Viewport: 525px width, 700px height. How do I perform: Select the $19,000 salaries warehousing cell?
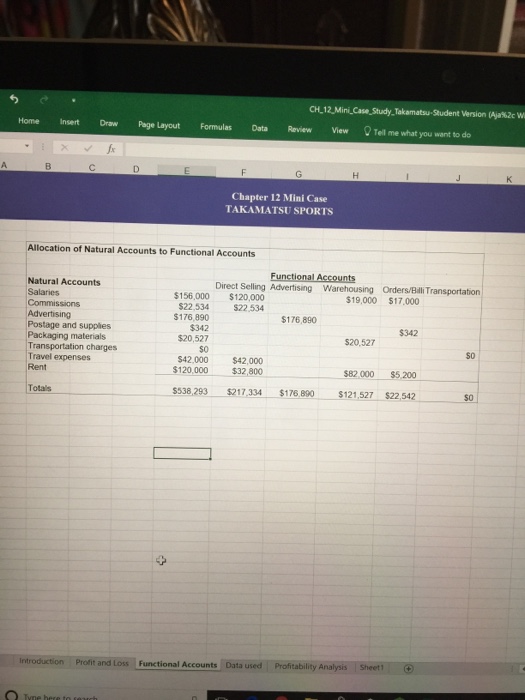tap(361, 300)
